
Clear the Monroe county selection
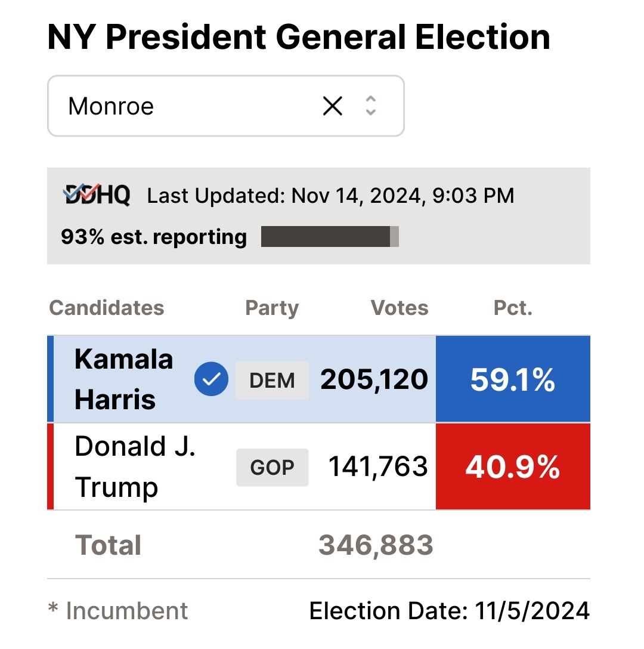pyautogui.click(x=332, y=106)
